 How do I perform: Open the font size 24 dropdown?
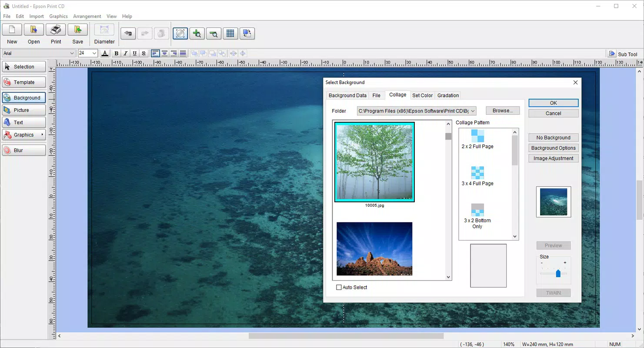tap(94, 53)
